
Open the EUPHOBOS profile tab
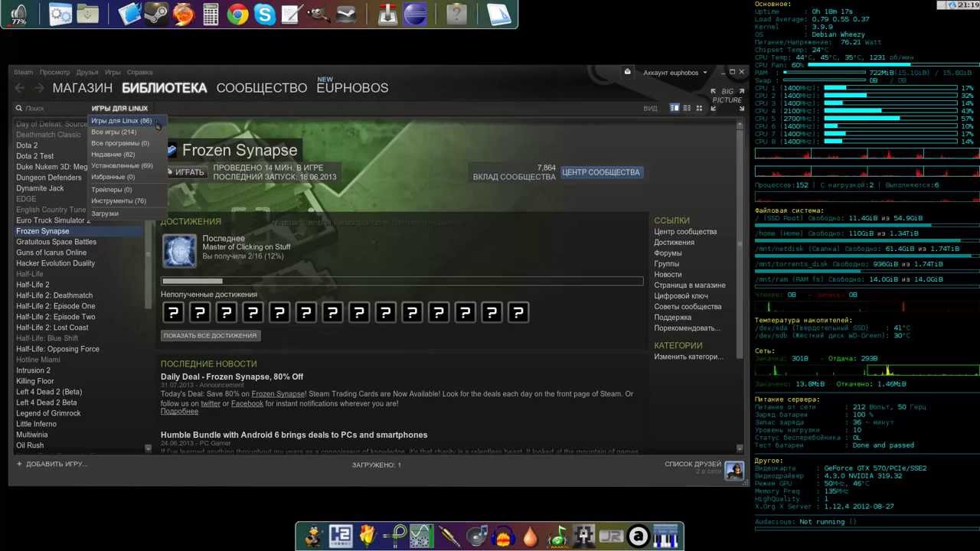tap(352, 88)
